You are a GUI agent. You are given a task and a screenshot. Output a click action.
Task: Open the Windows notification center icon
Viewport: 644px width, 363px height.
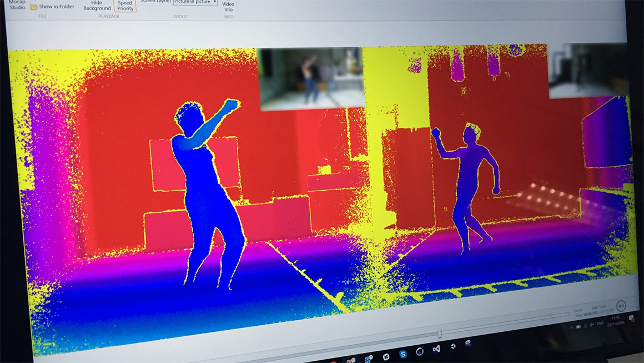(x=631, y=318)
